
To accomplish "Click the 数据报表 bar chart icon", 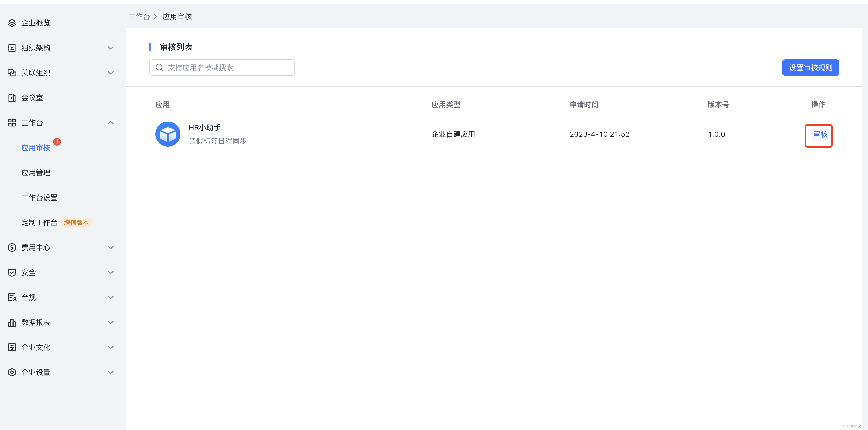I will click(12, 322).
